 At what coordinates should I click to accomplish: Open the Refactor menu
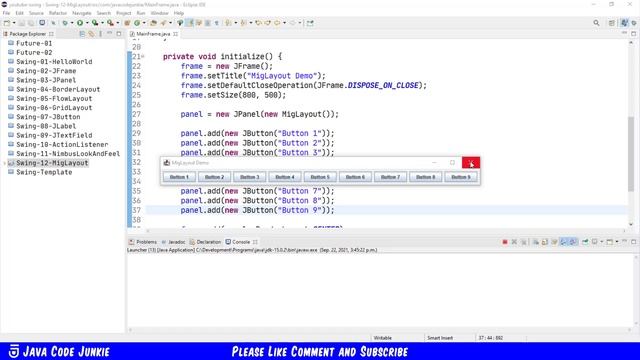58,13
